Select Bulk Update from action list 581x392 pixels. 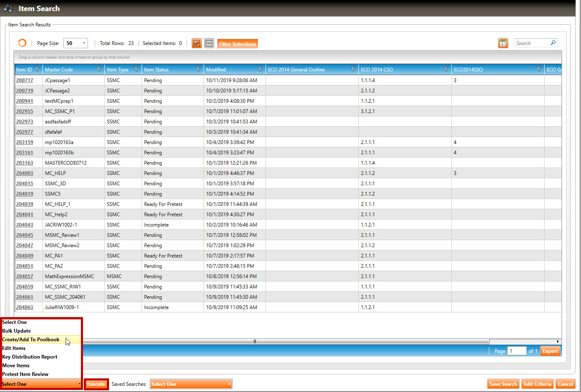17,331
